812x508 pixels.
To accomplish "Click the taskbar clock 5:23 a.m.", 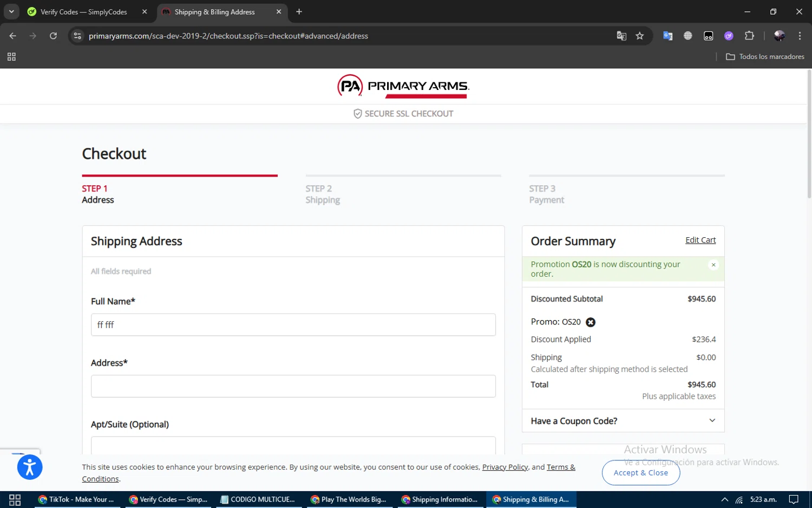I will pyautogui.click(x=763, y=499).
